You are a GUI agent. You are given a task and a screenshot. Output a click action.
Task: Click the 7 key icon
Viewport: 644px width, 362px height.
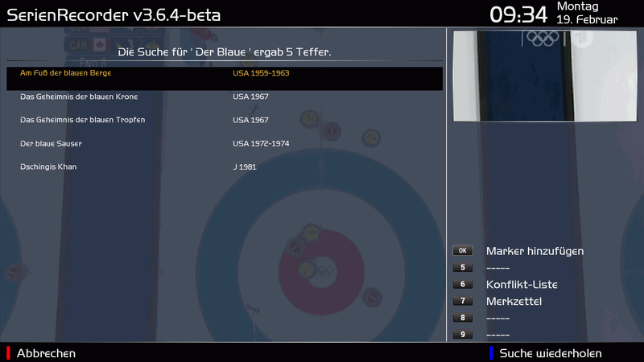point(462,301)
